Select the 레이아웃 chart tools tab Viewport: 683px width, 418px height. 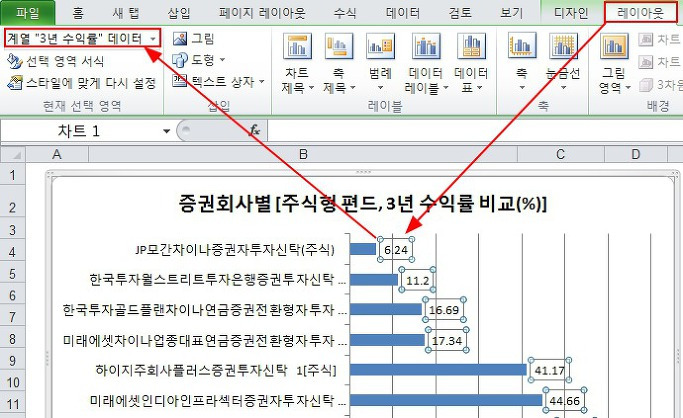click(640, 13)
